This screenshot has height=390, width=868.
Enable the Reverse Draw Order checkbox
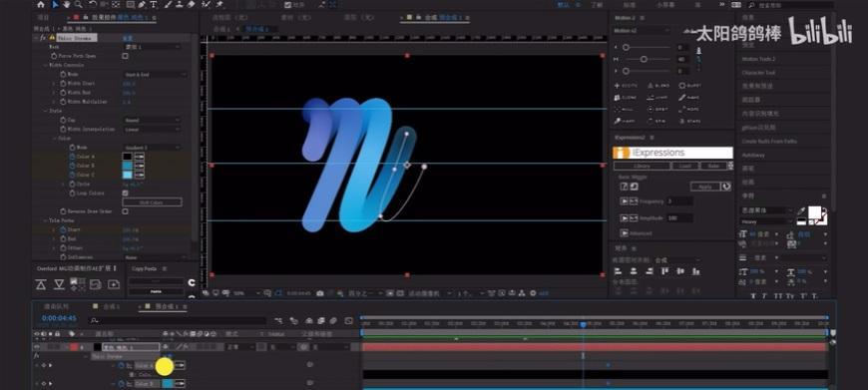(125, 211)
